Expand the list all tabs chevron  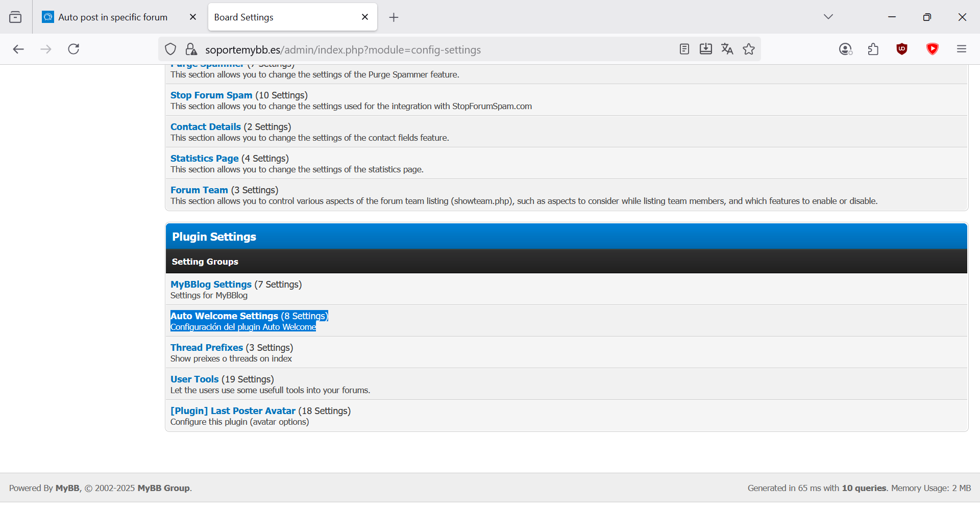click(x=828, y=17)
